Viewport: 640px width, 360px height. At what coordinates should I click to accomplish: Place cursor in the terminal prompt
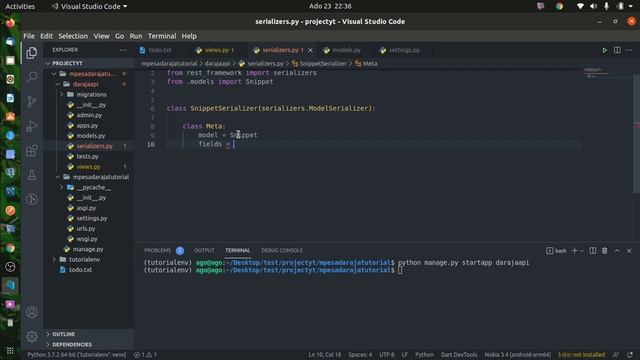coord(400,270)
